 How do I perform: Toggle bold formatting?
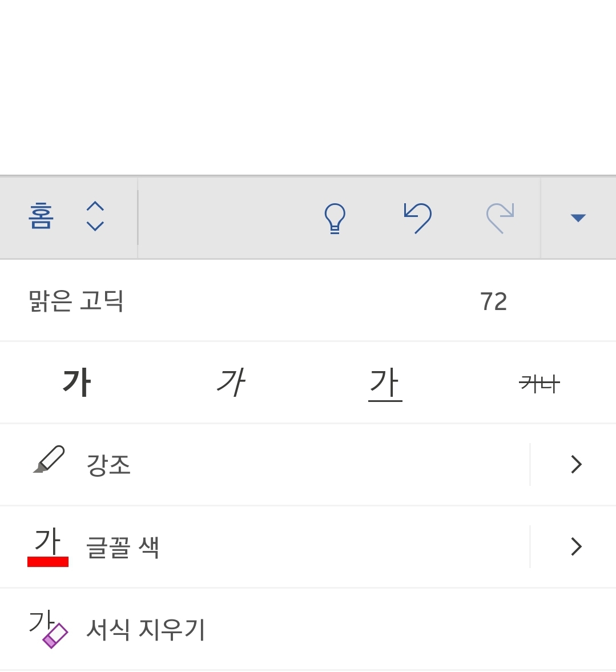77,383
